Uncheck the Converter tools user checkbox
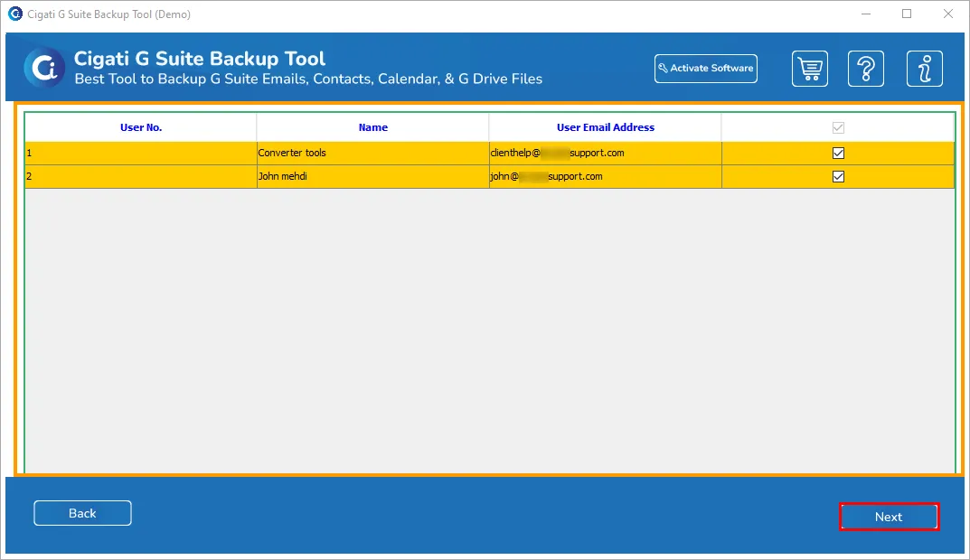The image size is (970, 560). 838,154
